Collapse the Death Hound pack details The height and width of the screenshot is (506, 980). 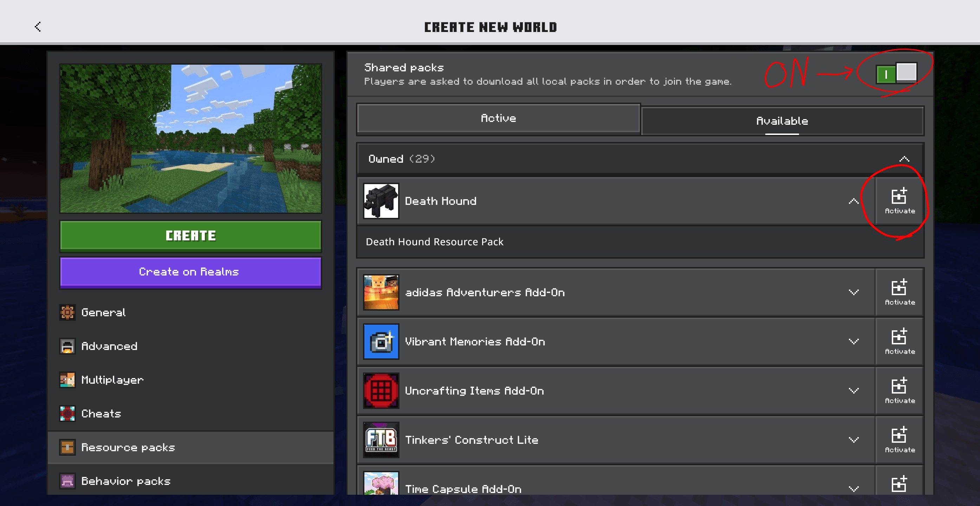(x=853, y=201)
